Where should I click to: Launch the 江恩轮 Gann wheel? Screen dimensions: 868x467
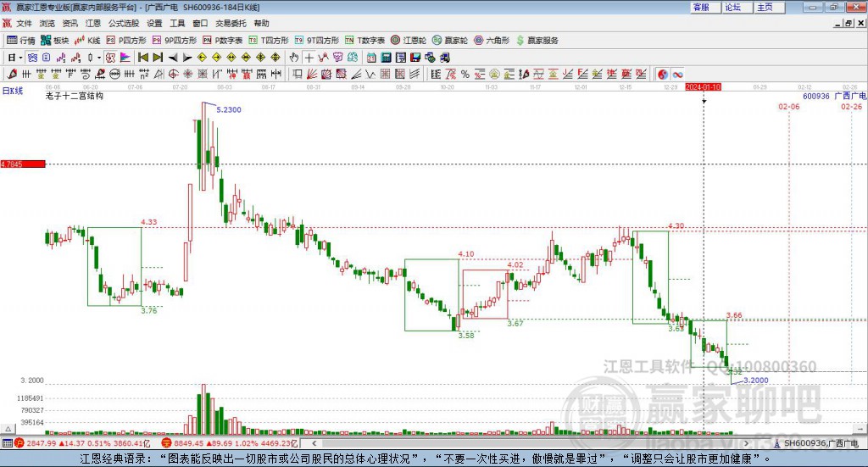click(409, 41)
